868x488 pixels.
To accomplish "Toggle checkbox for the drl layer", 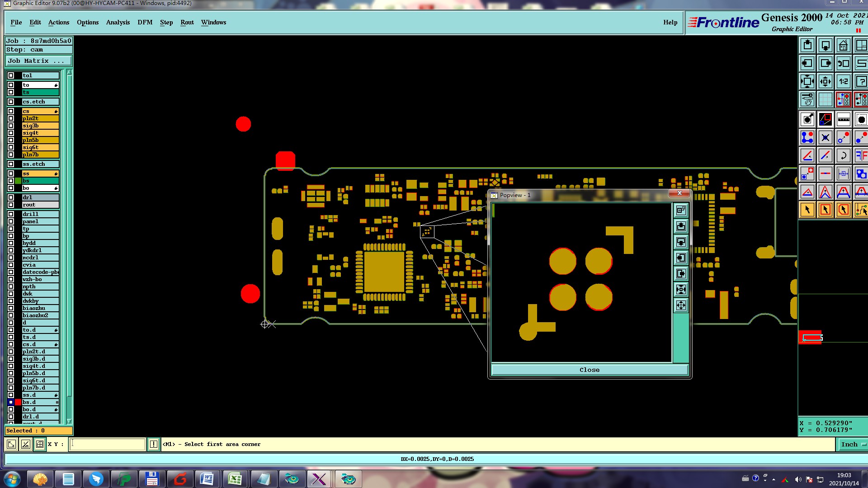I will [x=11, y=197].
